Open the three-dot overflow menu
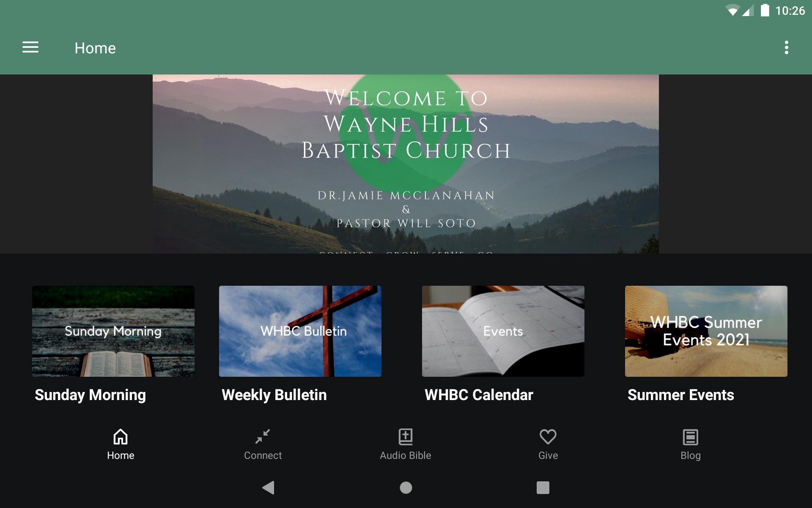The height and width of the screenshot is (508, 812). pos(786,47)
